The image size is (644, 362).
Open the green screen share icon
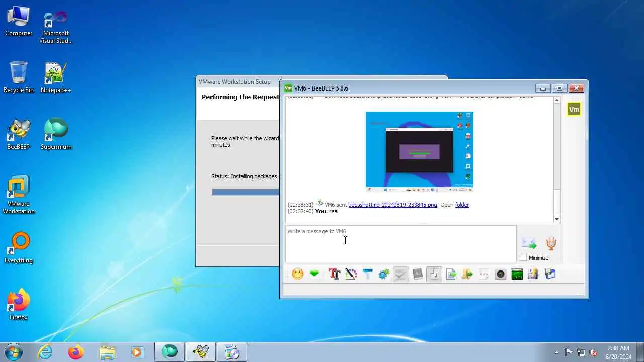517,274
